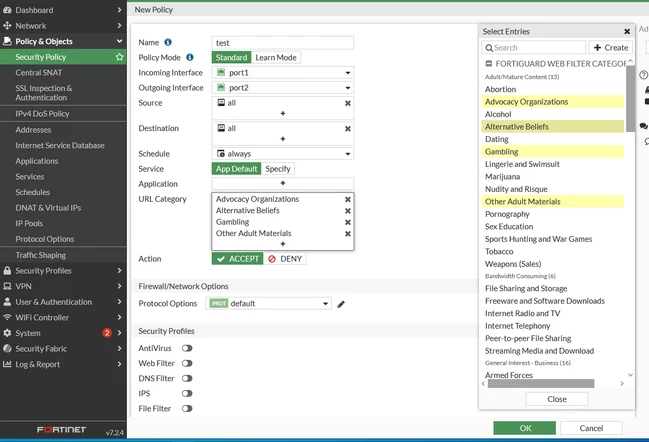Turn on the Web Filter switch
Viewport: 649px width, 442px height.
(x=187, y=363)
